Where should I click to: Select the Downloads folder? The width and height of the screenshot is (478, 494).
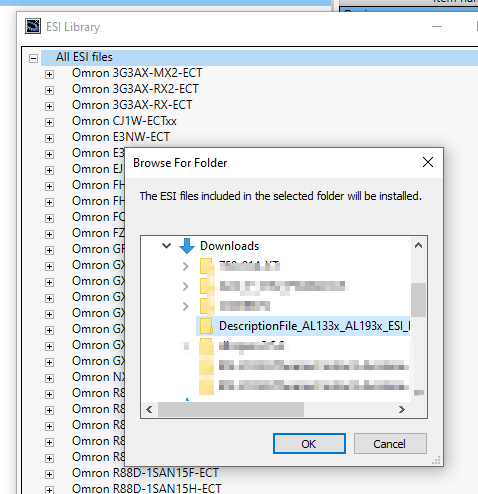coord(229,246)
